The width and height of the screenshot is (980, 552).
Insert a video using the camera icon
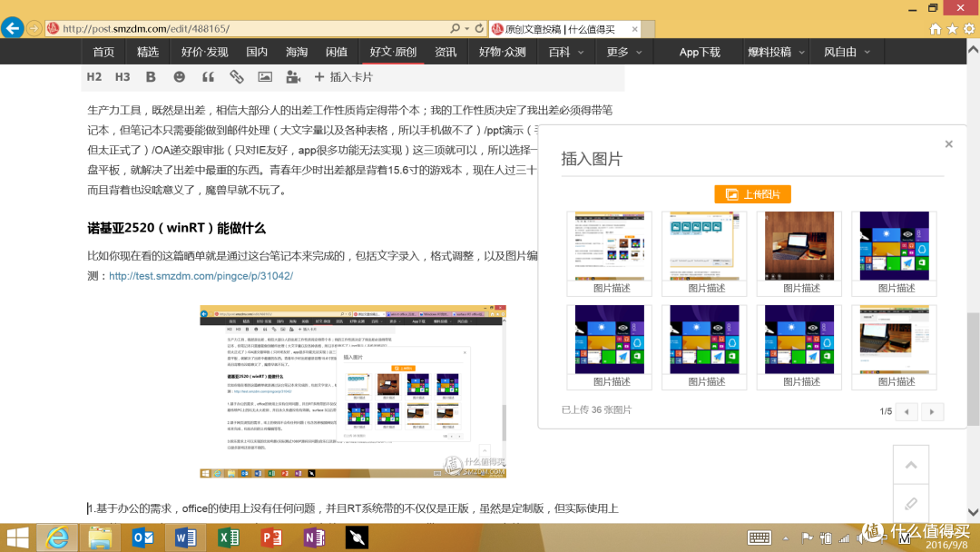click(293, 77)
